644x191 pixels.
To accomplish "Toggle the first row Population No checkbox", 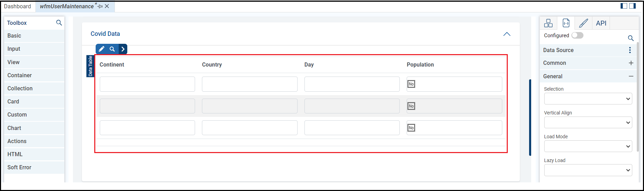I will [411, 84].
